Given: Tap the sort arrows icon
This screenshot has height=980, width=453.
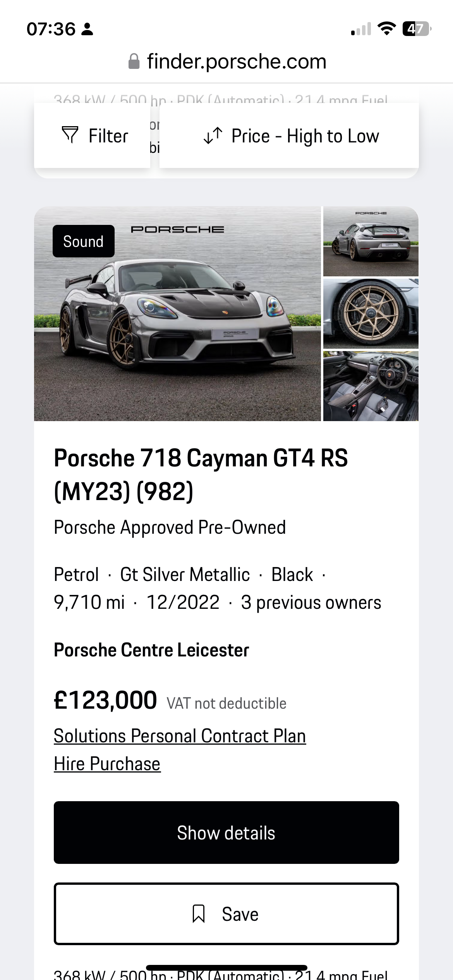Looking at the screenshot, I should coord(213,136).
